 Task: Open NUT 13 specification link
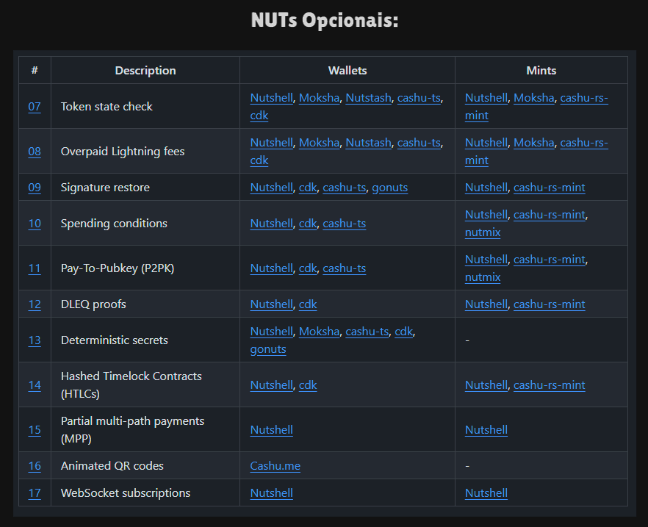[x=34, y=340]
